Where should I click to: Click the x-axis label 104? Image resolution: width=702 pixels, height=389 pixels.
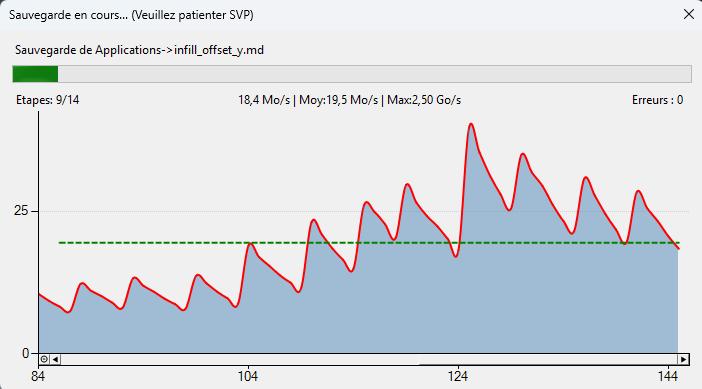pyautogui.click(x=248, y=376)
